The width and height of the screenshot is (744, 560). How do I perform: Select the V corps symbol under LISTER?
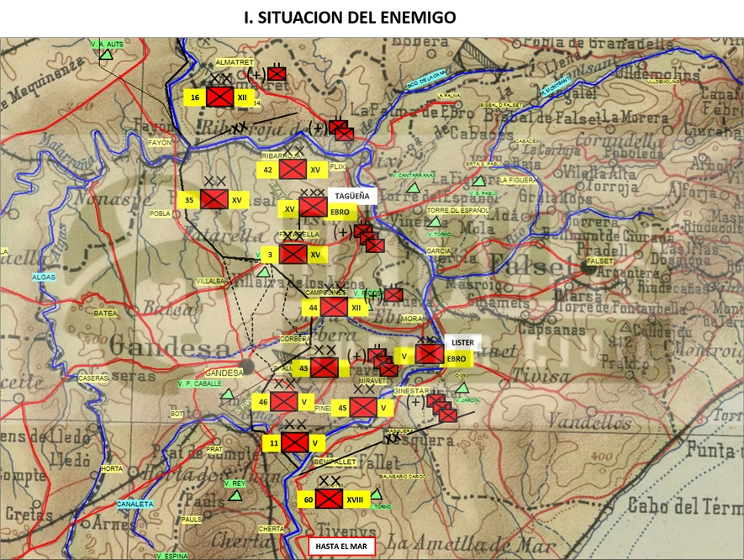click(430, 355)
